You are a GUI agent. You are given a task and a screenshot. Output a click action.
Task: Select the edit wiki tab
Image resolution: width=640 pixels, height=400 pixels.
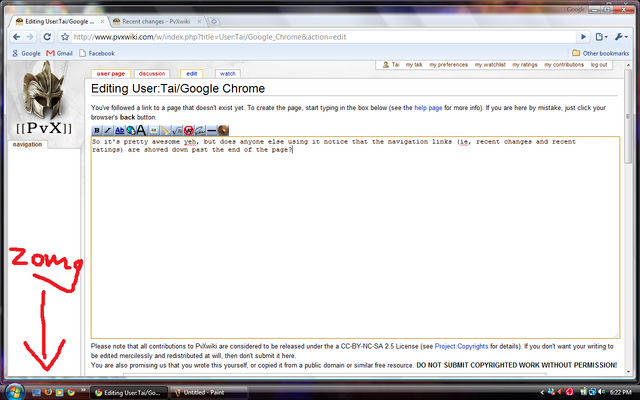pyautogui.click(x=191, y=73)
